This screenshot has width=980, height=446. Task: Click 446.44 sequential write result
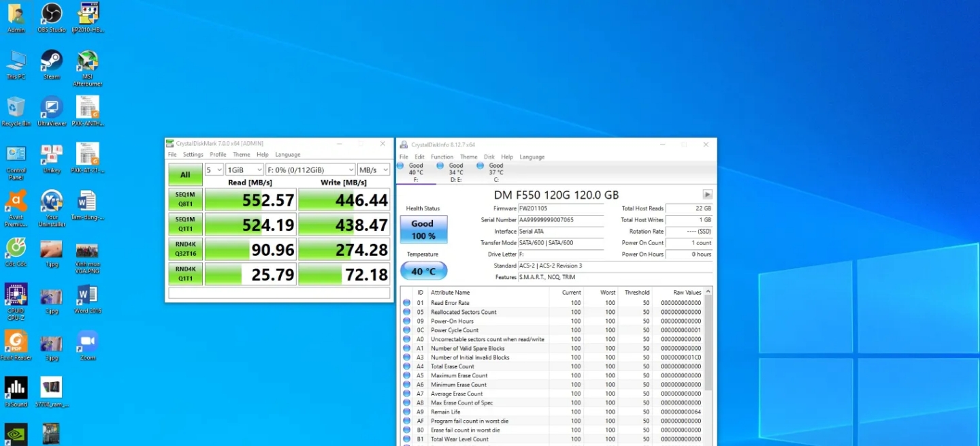click(344, 200)
